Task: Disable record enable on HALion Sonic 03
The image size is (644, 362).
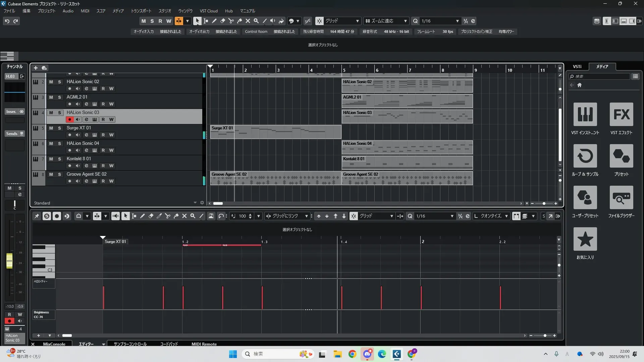Action: click(69, 120)
